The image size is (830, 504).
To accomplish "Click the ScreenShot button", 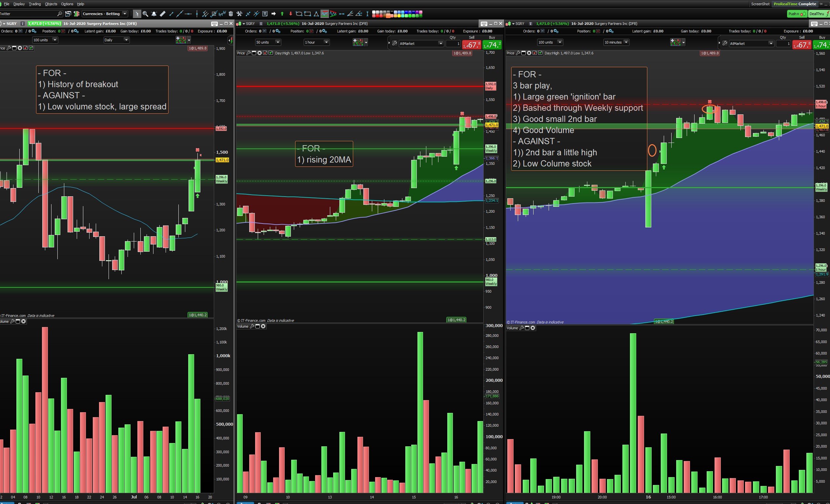I will [760, 4].
